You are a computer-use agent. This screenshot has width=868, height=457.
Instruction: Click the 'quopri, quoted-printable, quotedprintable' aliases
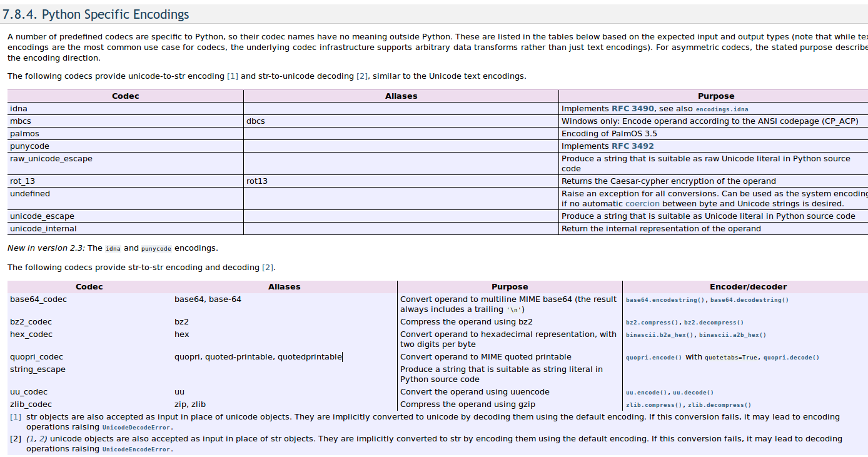tap(258, 357)
